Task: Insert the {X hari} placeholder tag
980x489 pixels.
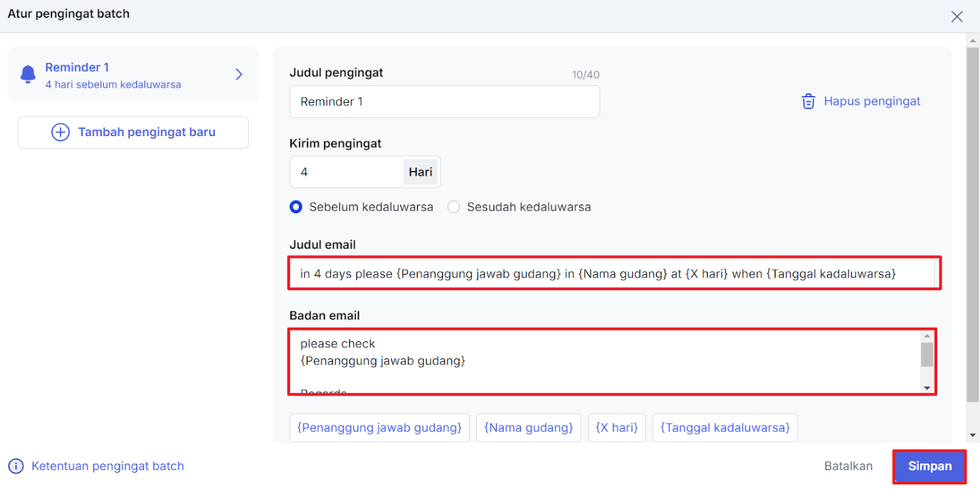Action: [x=616, y=428]
